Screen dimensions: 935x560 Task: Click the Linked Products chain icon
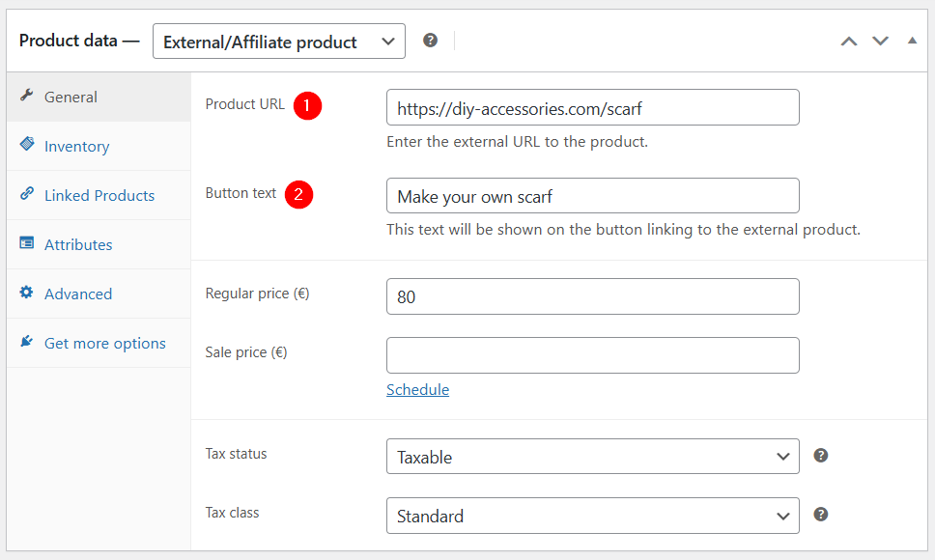click(27, 193)
